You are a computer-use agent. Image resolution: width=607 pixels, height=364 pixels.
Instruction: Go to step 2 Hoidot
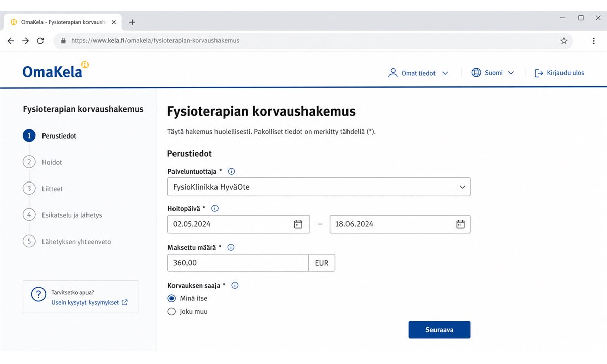point(42,162)
